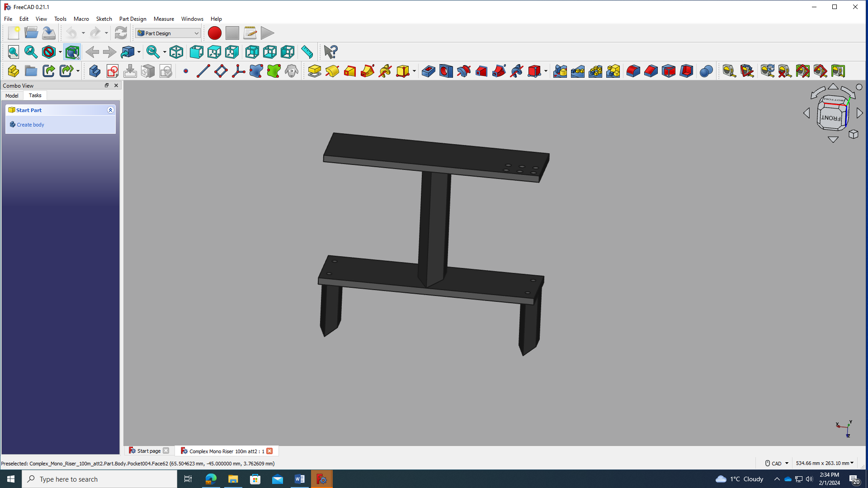The width and height of the screenshot is (868, 488).
Task: Open the workbench selector Part Design dropdown
Action: point(168,33)
